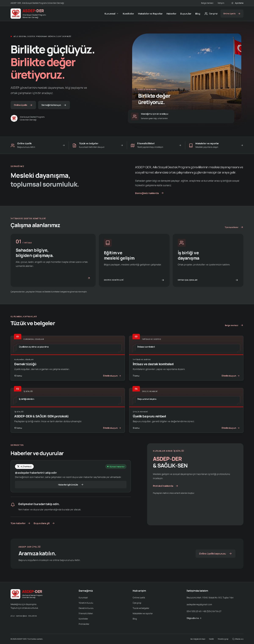Click the diagonal arrow on the 01 İhtisas card
The width and height of the screenshot is (254, 644).
pos(89,278)
